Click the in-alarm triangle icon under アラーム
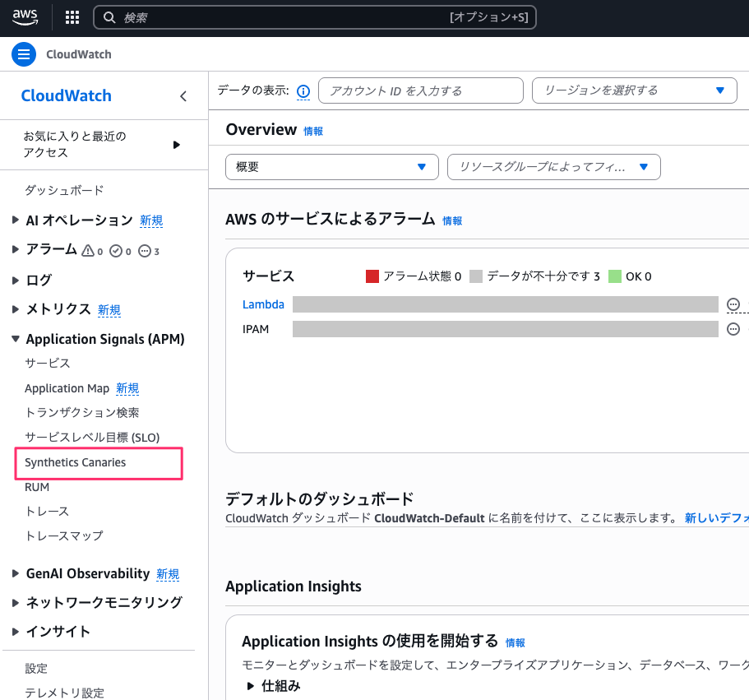This screenshot has width=749, height=700. 89,250
